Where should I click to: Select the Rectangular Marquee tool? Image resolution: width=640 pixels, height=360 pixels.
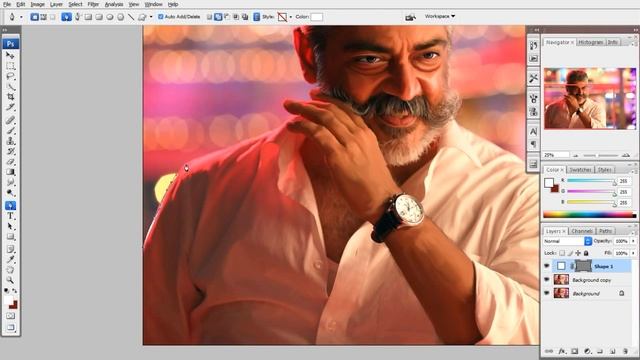[x=10, y=66]
